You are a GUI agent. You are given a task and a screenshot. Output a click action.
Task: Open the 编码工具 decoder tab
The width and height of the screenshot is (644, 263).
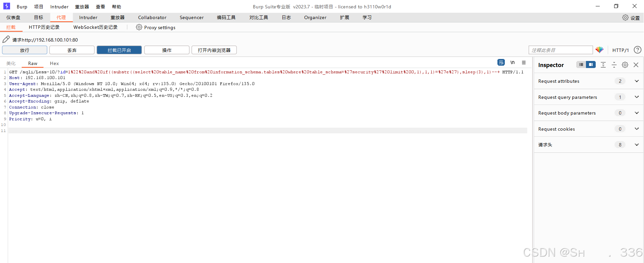(226, 17)
